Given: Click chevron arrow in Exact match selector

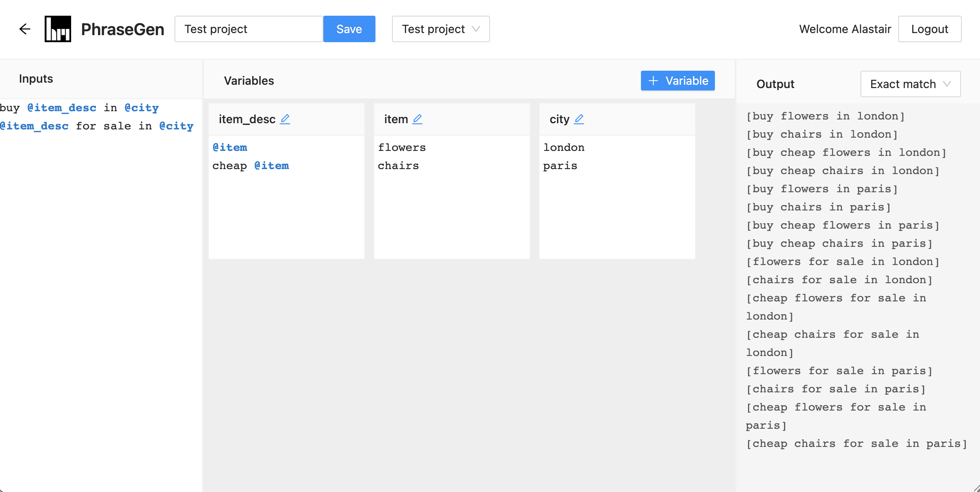Looking at the screenshot, I should (x=947, y=84).
